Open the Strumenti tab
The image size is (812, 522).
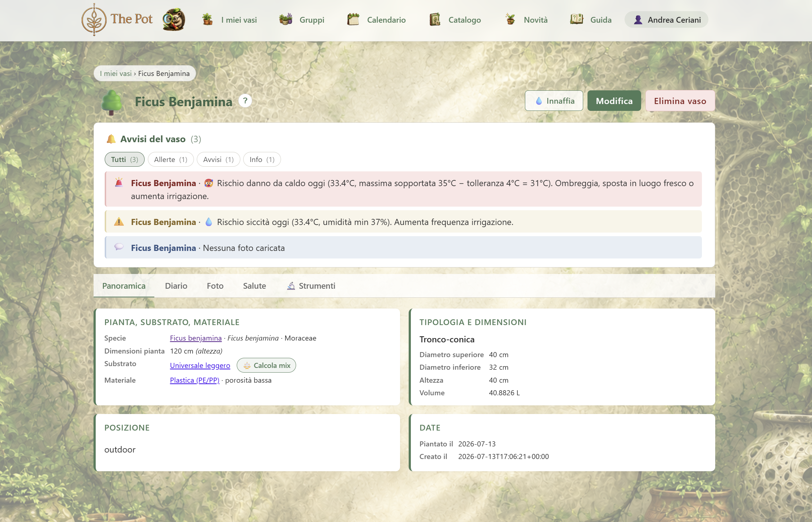coord(311,286)
